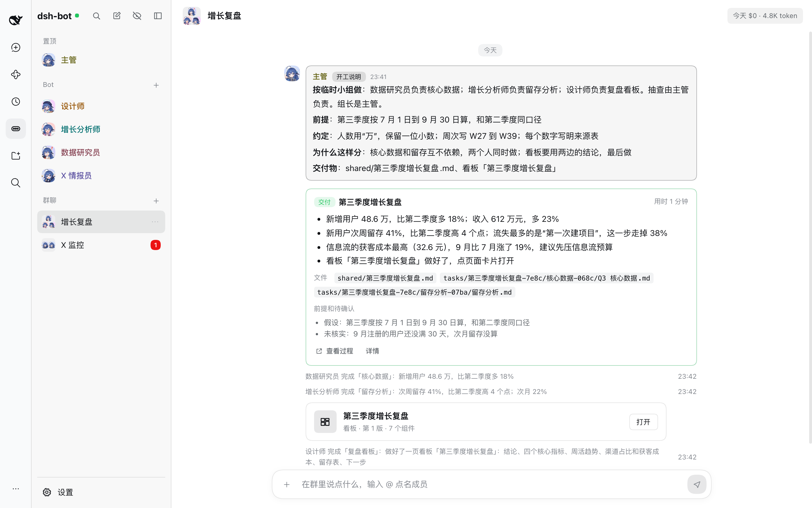Open file 留存分析.md path chip

click(x=414, y=292)
